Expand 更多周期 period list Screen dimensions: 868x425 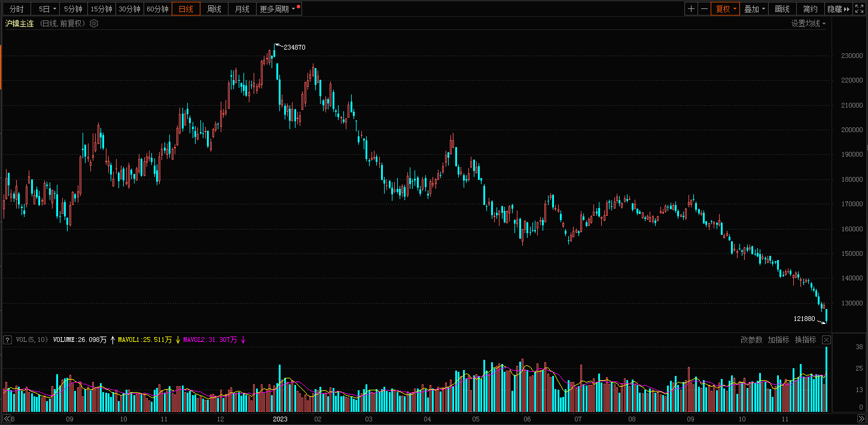coord(277,9)
